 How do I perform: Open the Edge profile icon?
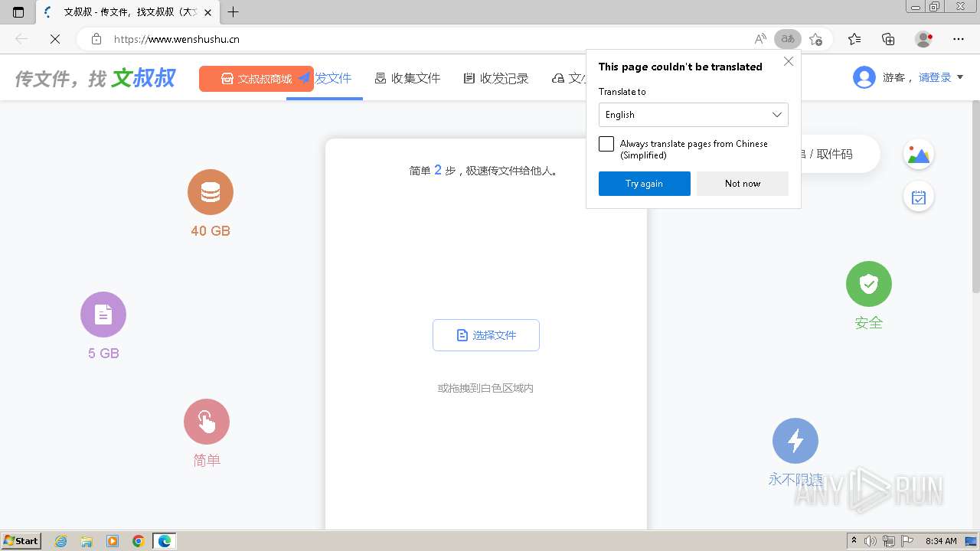coord(924,39)
